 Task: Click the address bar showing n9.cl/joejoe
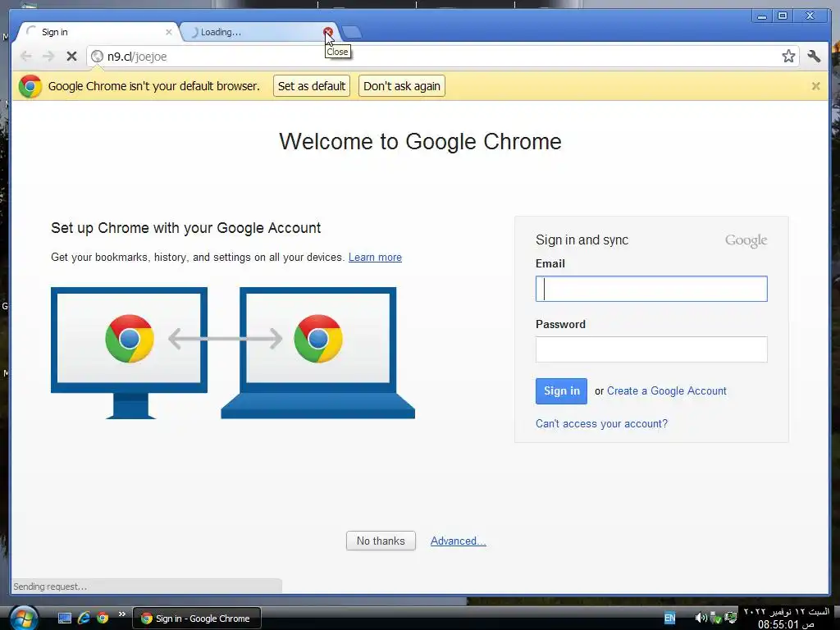[442, 57]
